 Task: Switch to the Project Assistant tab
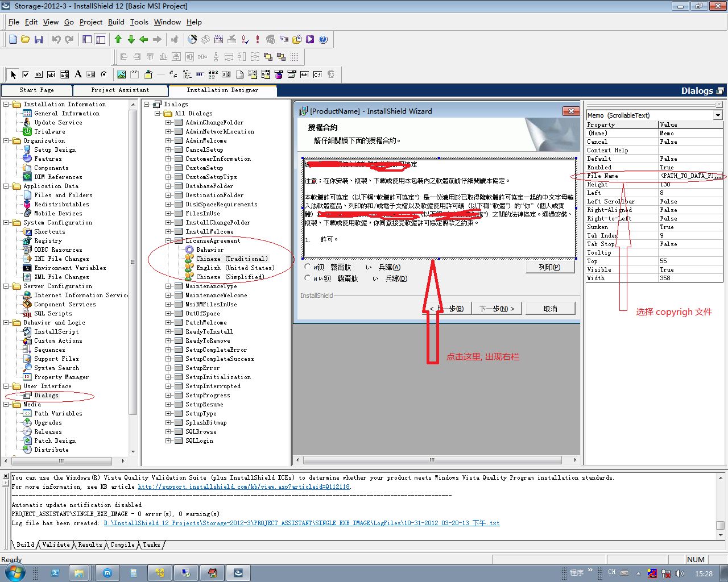(120, 90)
